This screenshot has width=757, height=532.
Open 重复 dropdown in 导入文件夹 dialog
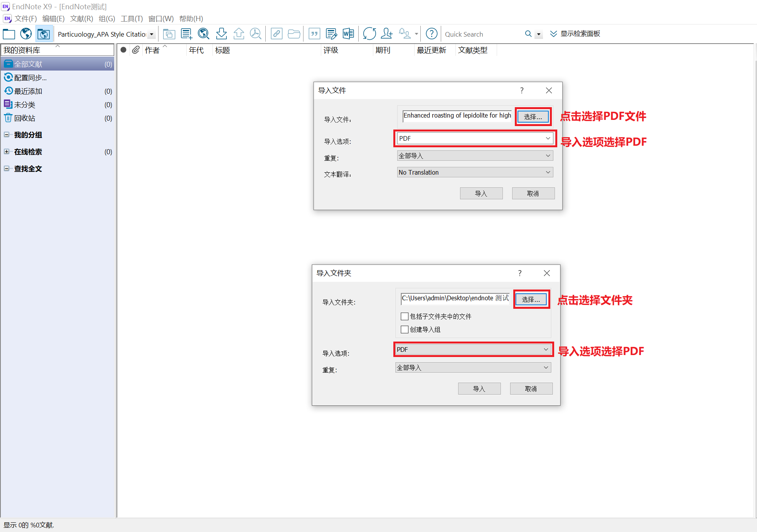click(473, 367)
